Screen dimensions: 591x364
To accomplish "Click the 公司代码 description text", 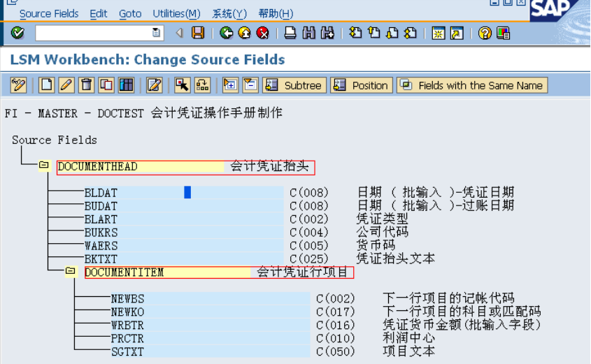I will click(x=382, y=232).
